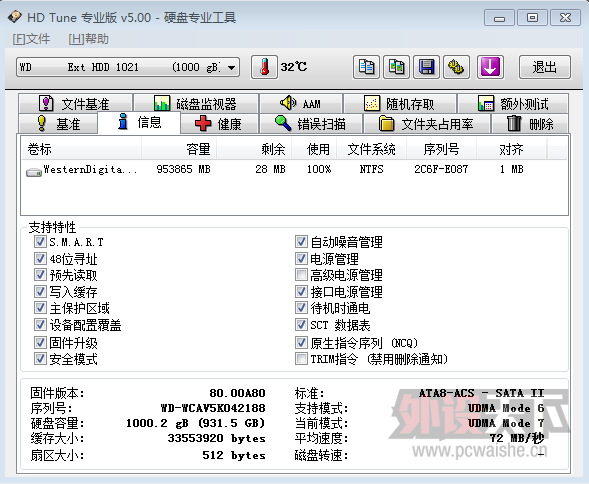Minimize the HD Tune window
The width and height of the screenshot is (589, 484).
click(499, 18)
